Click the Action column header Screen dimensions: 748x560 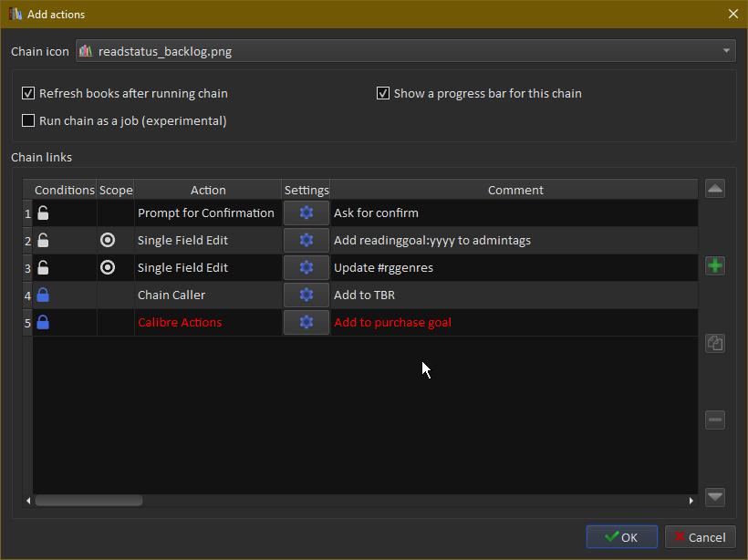click(x=208, y=190)
